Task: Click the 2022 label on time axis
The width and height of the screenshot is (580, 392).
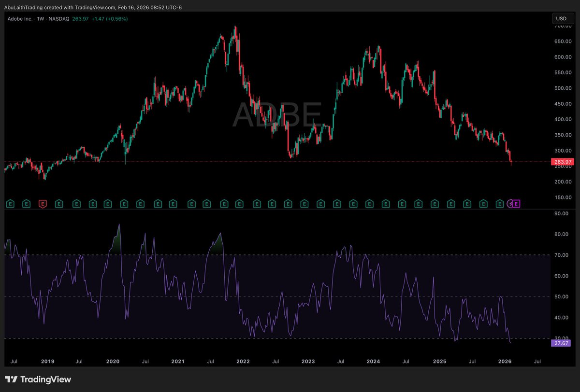Action: tap(243, 361)
